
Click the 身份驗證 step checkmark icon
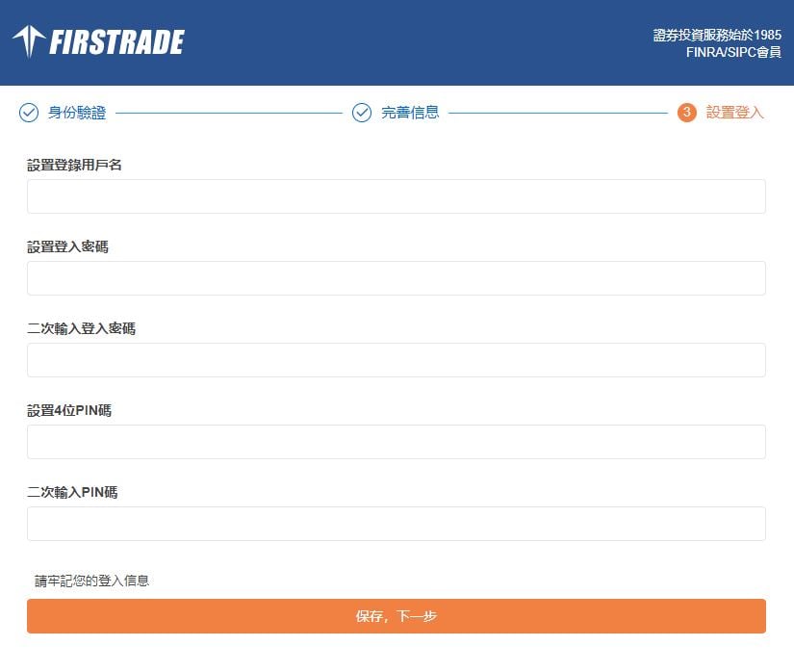click(29, 113)
